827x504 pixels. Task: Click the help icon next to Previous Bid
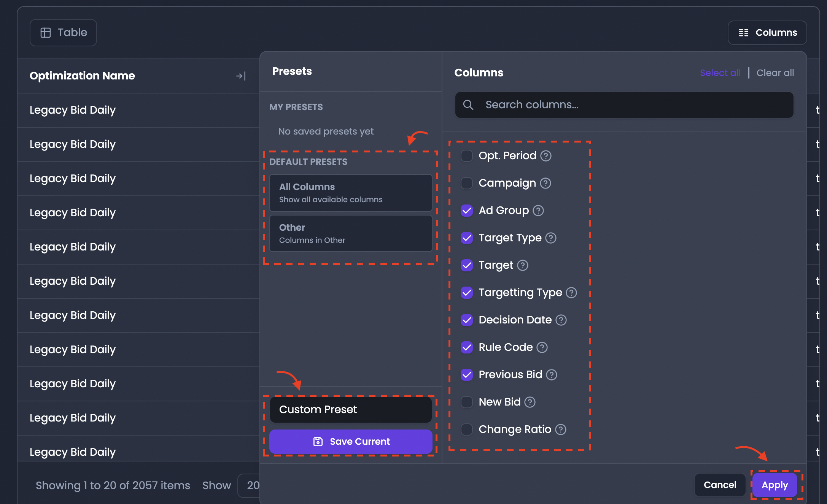coord(552,375)
